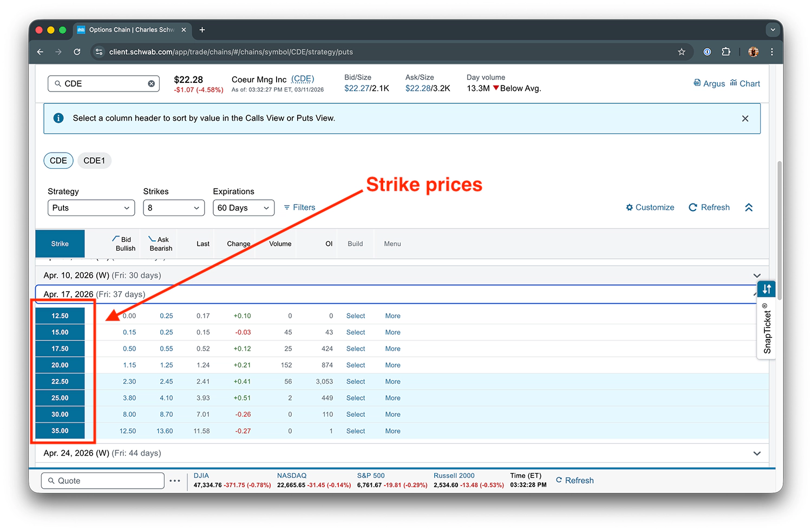Refresh the market indices bar
Screen dimensions: 812x531
tap(575, 481)
